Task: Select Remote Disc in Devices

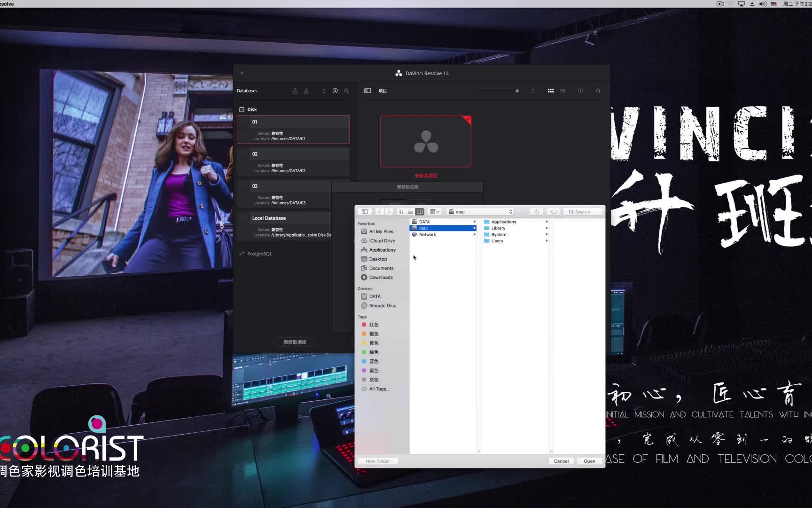Action: click(378, 305)
